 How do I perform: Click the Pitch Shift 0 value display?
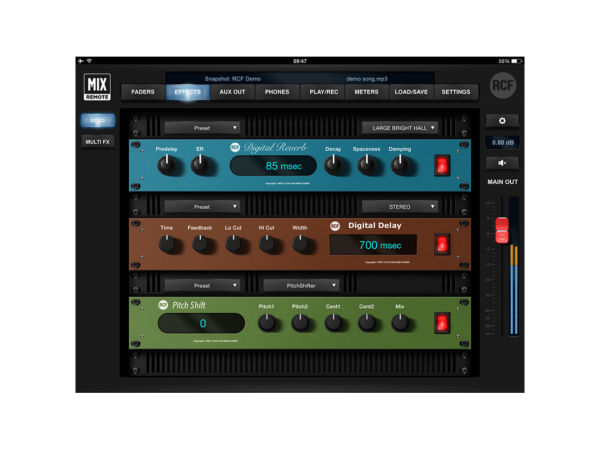tap(201, 323)
